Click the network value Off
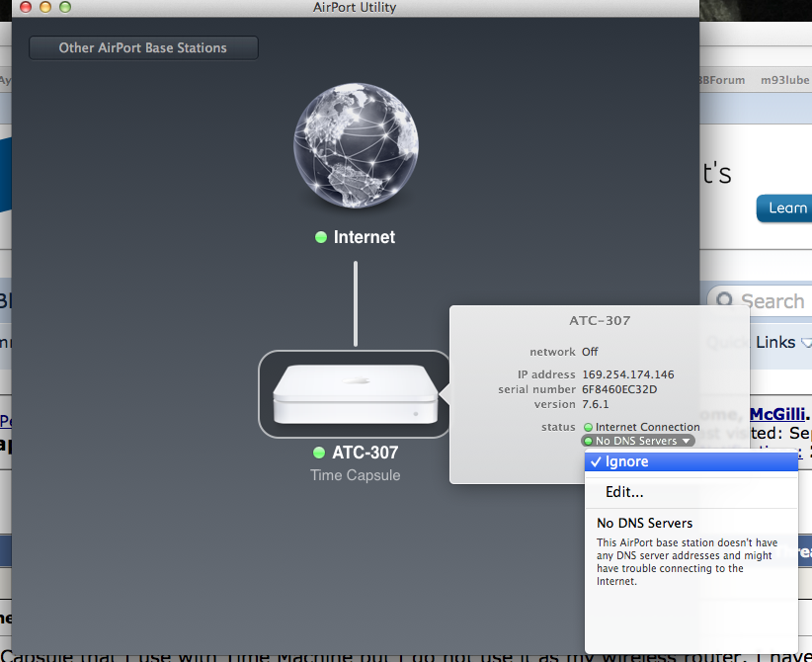812x662 pixels. click(x=590, y=352)
